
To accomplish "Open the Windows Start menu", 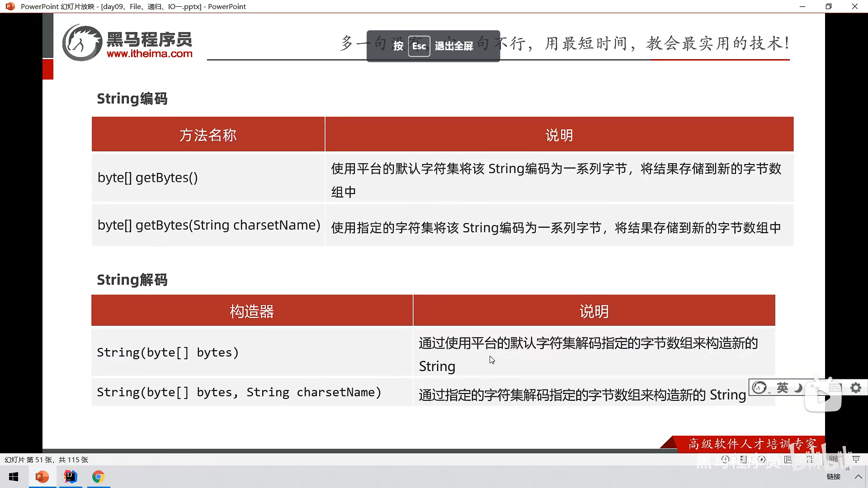I will tap(14, 477).
